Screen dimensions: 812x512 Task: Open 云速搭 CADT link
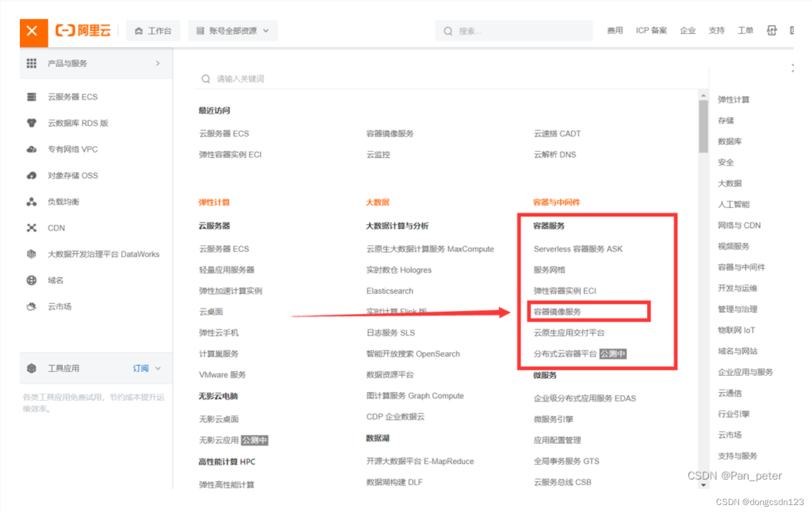(x=557, y=134)
